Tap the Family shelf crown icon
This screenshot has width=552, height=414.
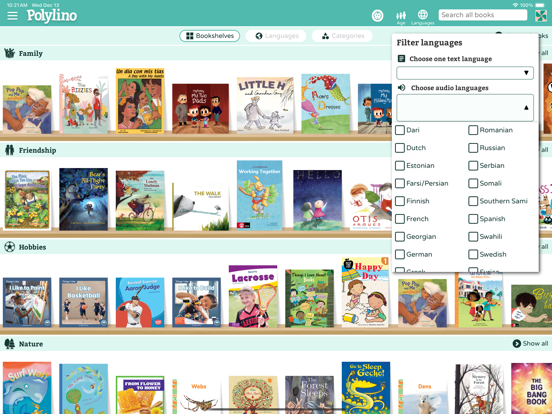point(10,53)
